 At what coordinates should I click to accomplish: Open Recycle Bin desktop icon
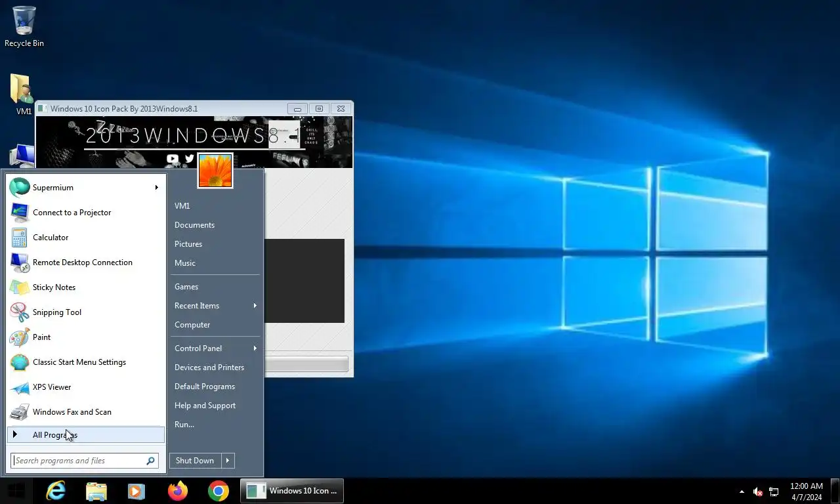pyautogui.click(x=24, y=27)
